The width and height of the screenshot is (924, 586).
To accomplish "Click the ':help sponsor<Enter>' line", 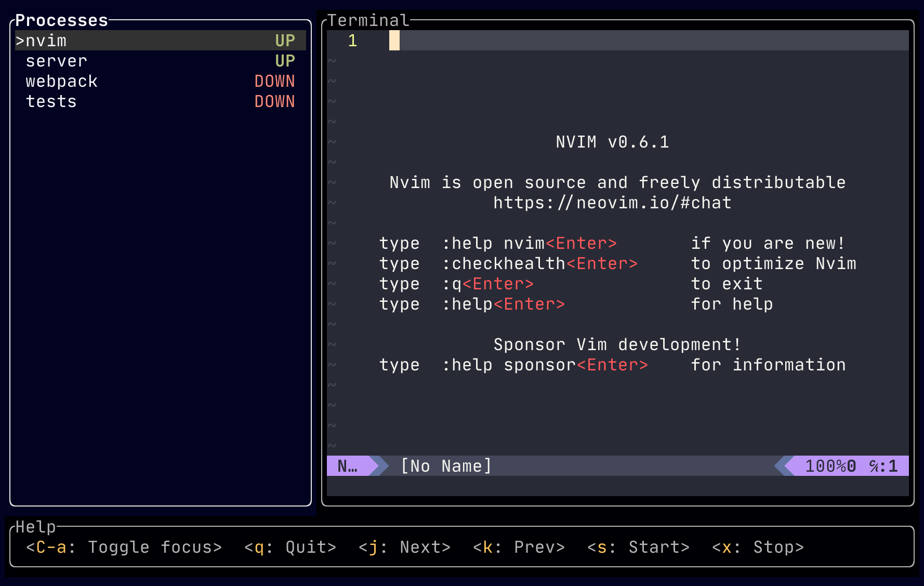I will [612, 365].
